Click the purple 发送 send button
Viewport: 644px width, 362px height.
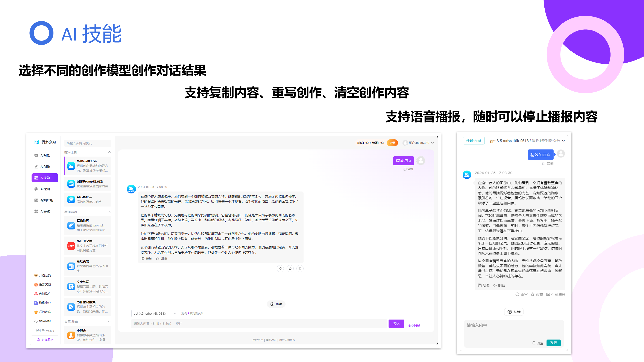[x=396, y=324]
